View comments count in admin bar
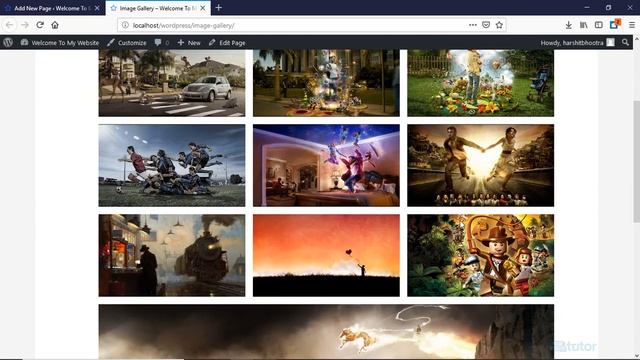The height and width of the screenshot is (360, 640). [162, 42]
